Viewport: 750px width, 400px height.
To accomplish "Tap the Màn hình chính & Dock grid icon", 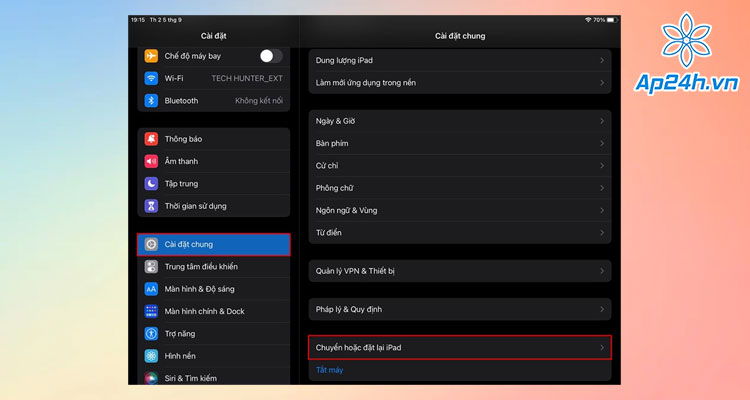I will coord(151,311).
